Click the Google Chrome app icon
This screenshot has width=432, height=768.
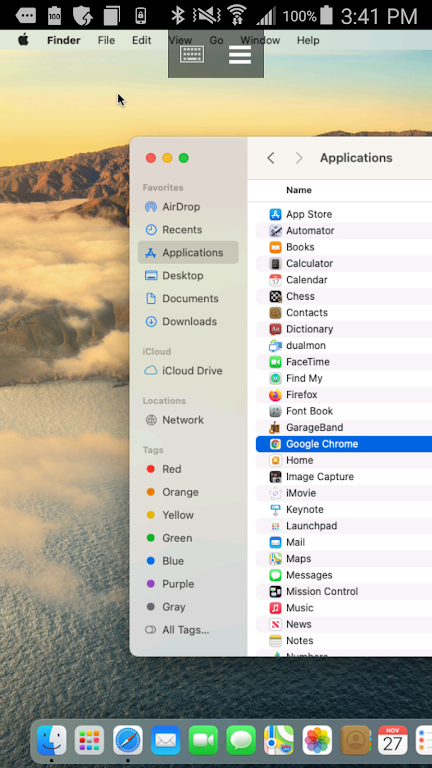(x=275, y=444)
